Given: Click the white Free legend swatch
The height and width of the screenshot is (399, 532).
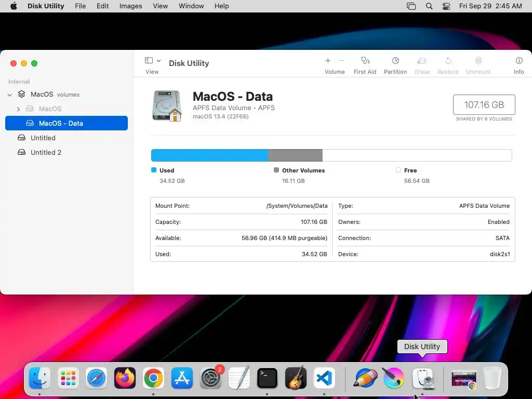Looking at the screenshot, I should [x=398, y=170].
